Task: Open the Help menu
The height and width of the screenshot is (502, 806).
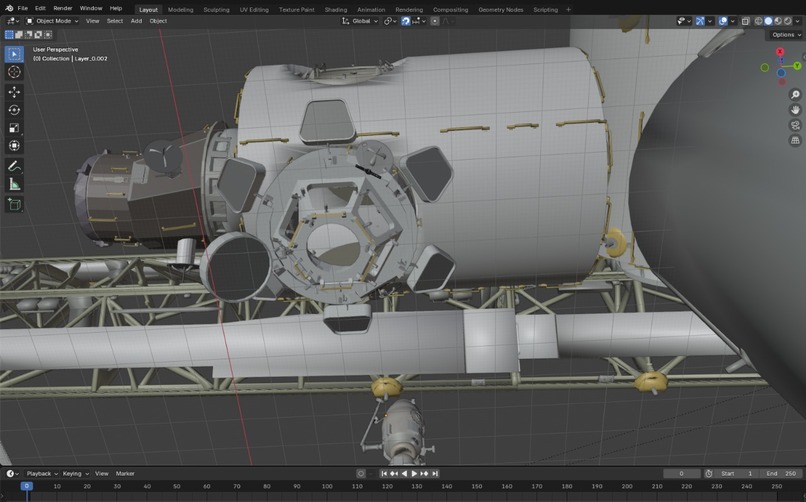Action: click(116, 8)
